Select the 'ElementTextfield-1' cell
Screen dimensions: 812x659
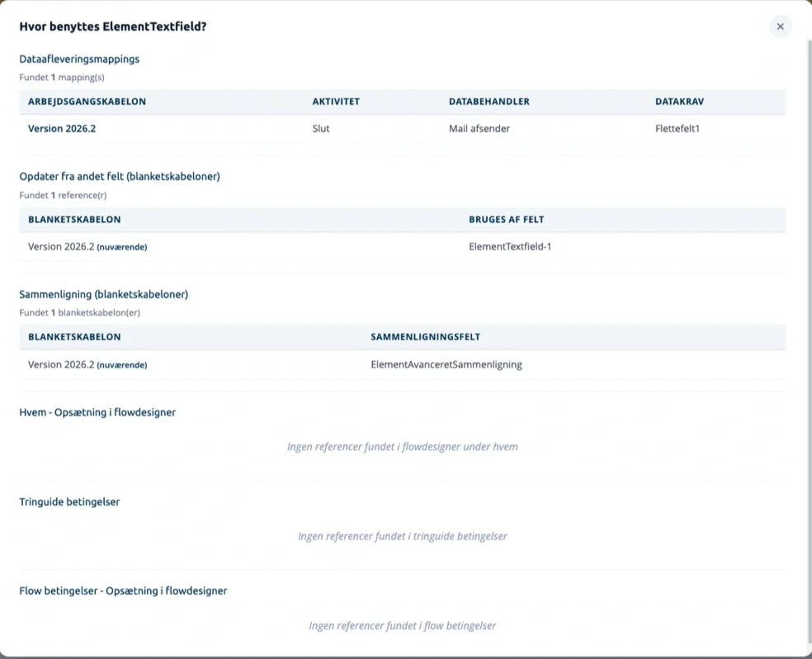510,247
